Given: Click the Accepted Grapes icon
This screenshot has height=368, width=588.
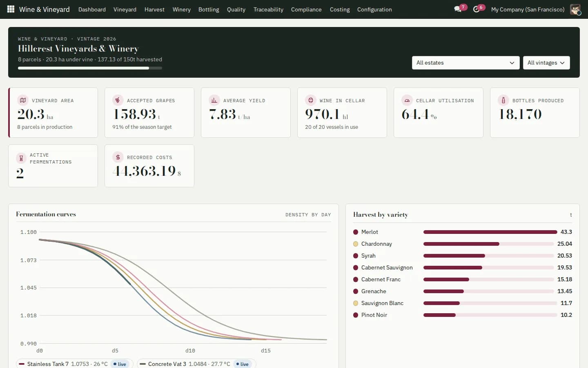Looking at the screenshot, I should (x=118, y=100).
